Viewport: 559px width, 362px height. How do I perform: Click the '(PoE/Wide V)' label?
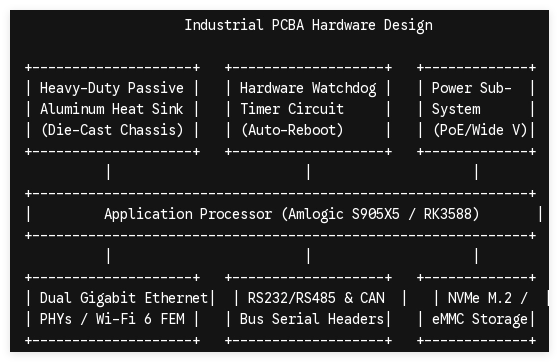point(480,130)
